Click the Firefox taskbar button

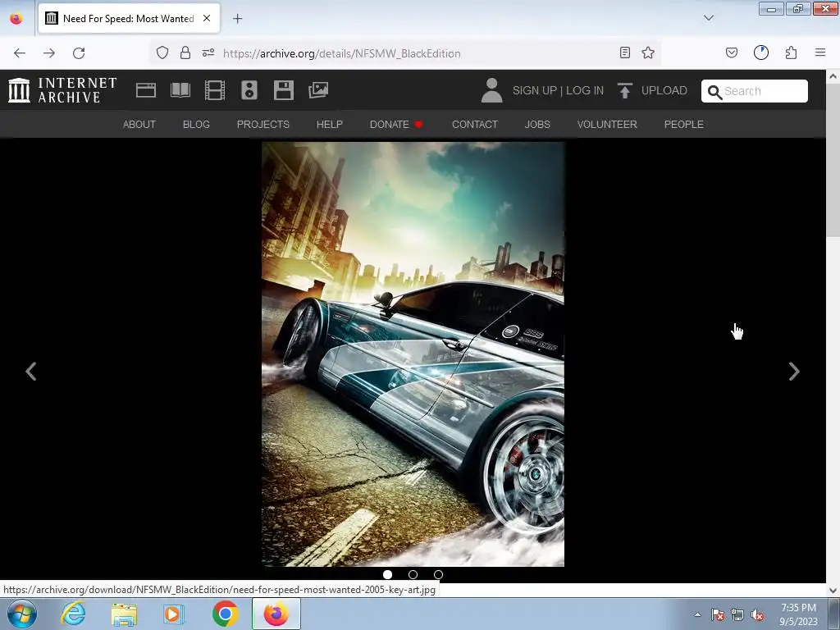pyautogui.click(x=276, y=614)
